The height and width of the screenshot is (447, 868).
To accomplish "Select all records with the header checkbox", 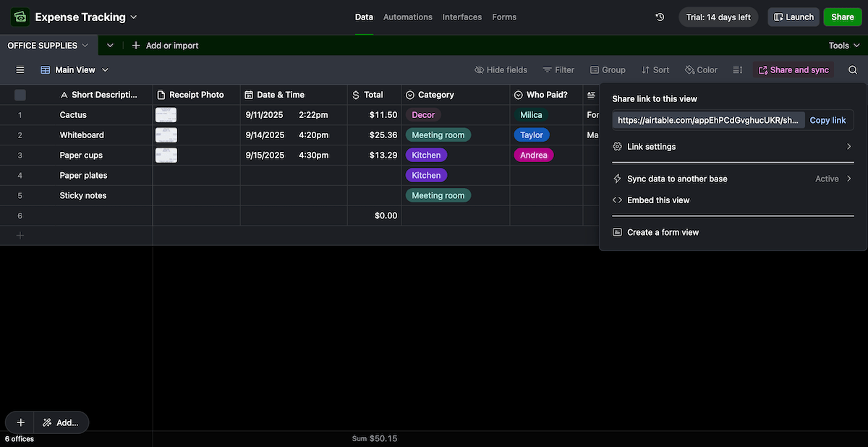I will tap(20, 94).
